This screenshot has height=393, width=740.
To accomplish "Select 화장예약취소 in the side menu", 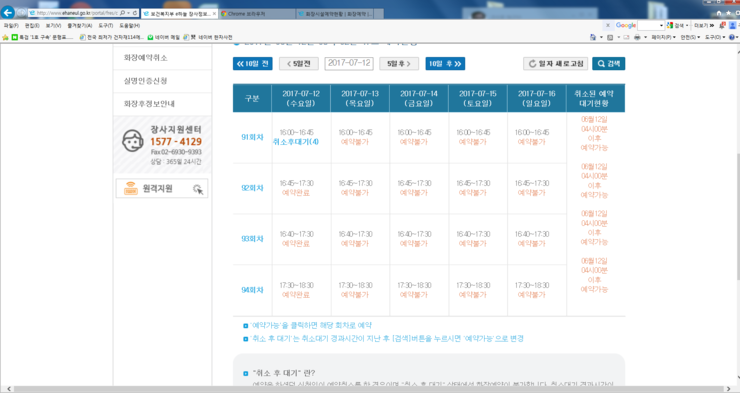I will pos(145,58).
